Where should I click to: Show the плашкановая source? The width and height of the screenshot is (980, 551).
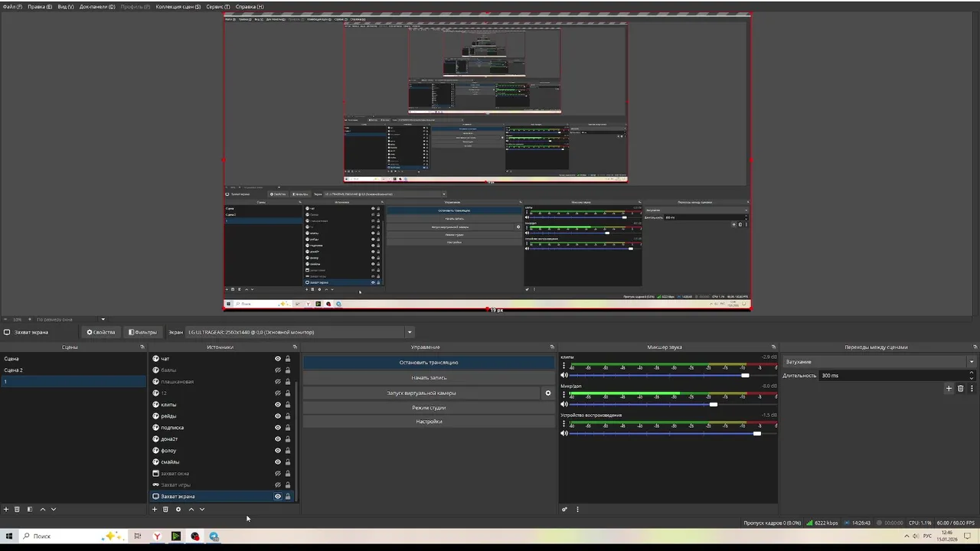coord(278,381)
